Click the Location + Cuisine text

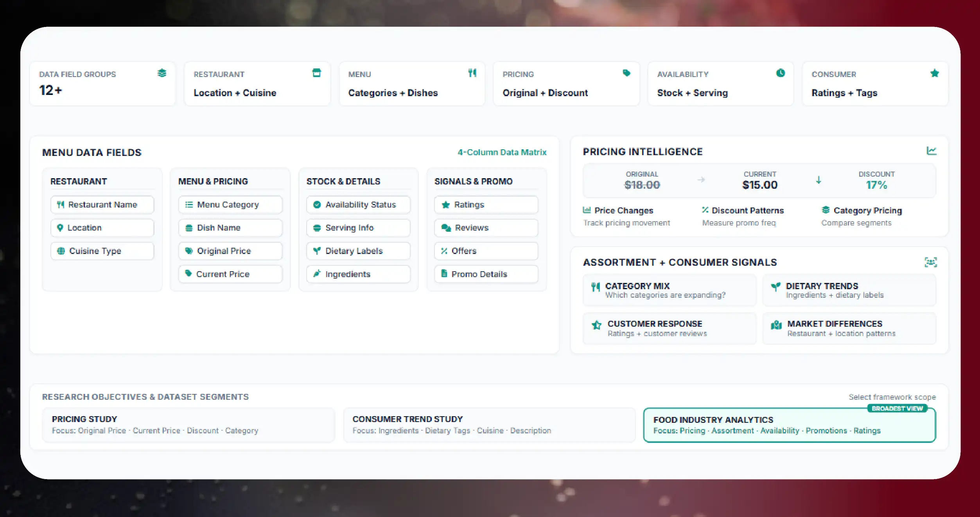(235, 93)
